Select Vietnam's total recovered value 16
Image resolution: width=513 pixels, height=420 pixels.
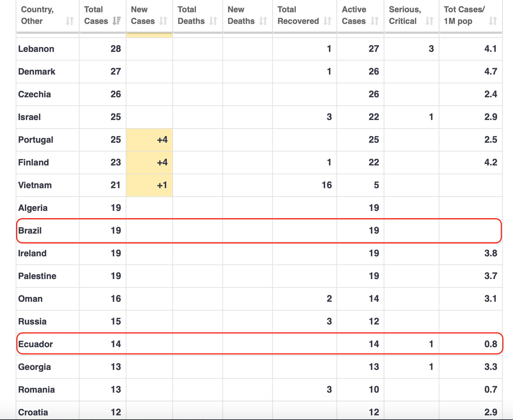327,185
